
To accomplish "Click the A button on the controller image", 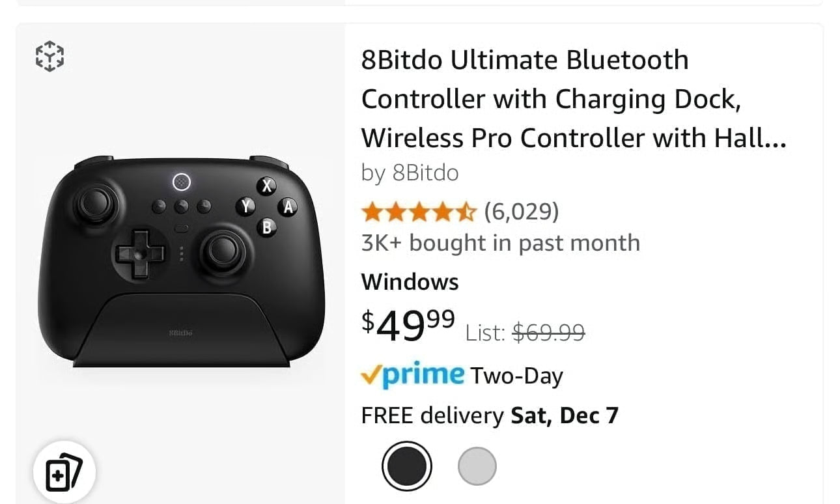I will click(288, 208).
